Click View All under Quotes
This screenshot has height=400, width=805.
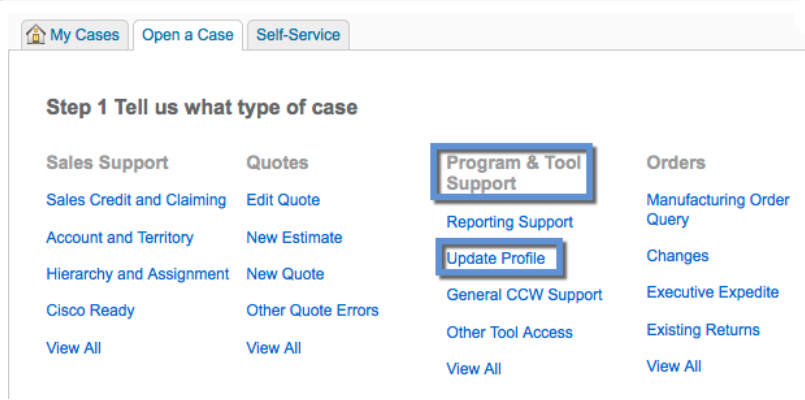click(x=274, y=348)
